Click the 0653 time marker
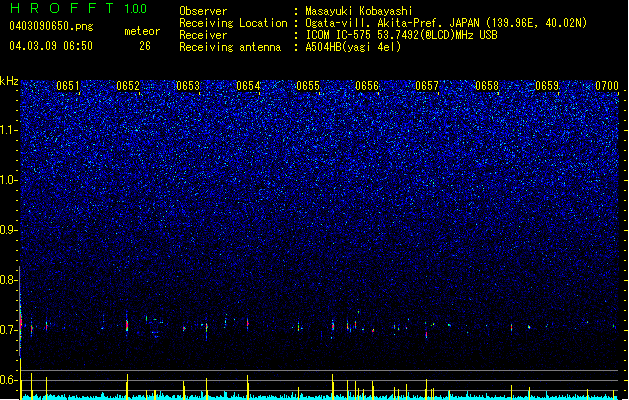 click(188, 86)
